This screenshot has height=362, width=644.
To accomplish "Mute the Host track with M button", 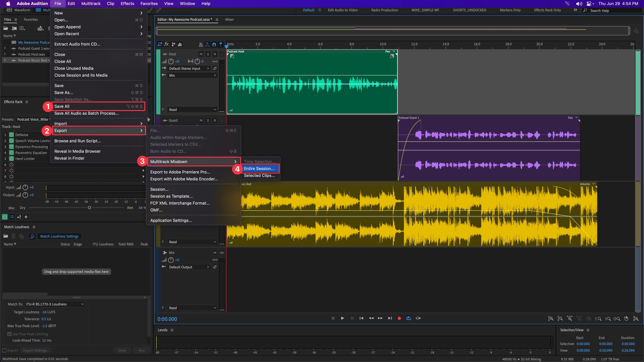I will click(x=201, y=54).
